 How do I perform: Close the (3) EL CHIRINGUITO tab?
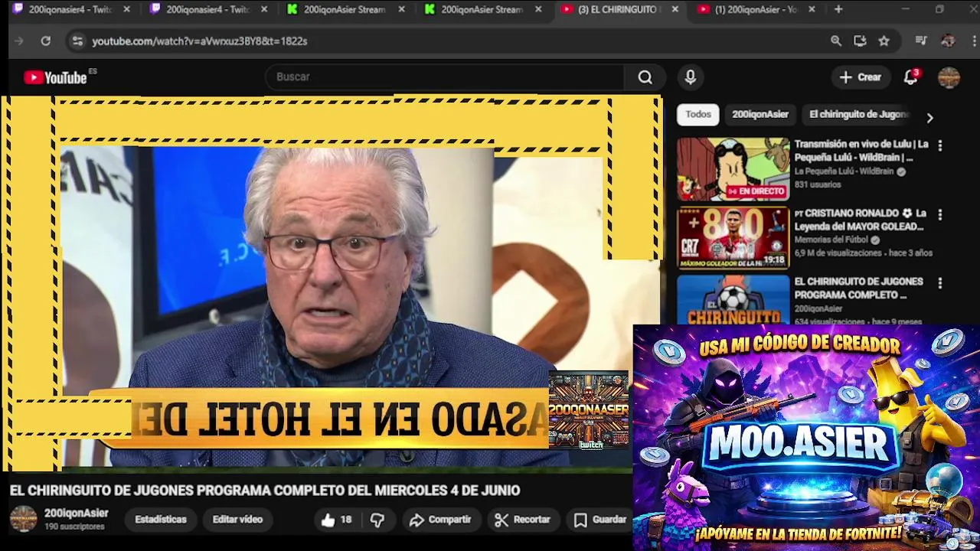pyautogui.click(x=675, y=9)
